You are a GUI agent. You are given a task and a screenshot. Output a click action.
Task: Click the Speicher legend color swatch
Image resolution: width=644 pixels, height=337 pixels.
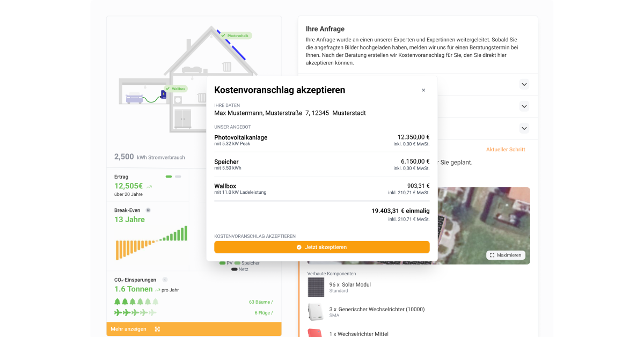237,263
